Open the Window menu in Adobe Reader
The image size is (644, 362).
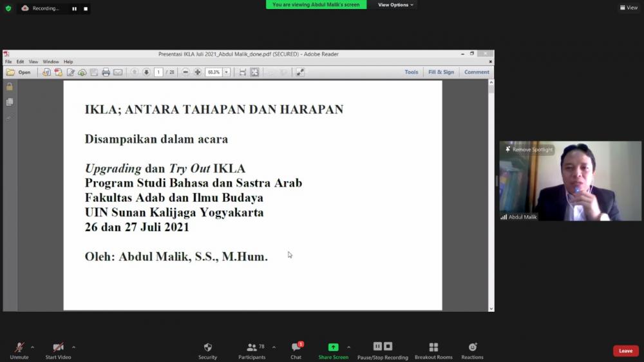51,62
